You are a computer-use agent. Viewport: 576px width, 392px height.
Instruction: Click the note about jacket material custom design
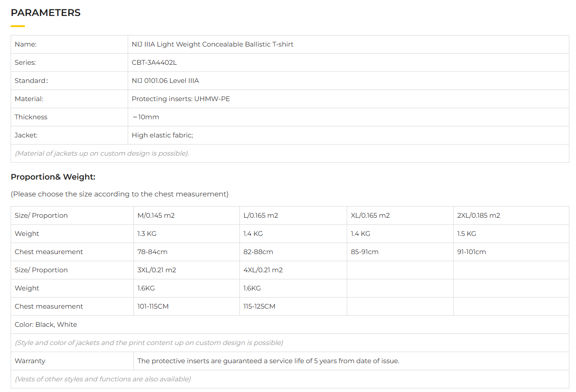click(102, 153)
